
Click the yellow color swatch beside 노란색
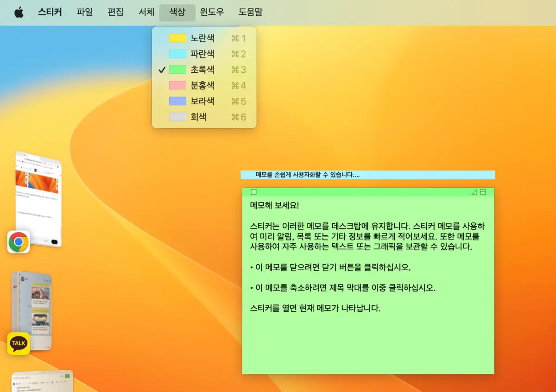pos(178,38)
